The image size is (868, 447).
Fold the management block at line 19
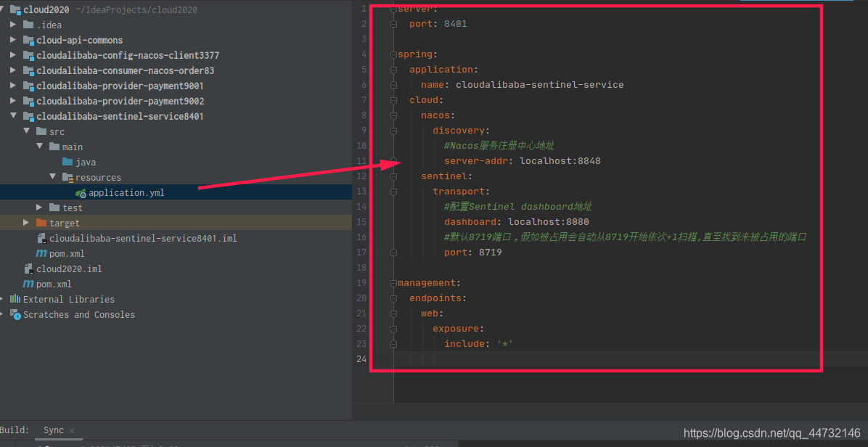click(393, 283)
